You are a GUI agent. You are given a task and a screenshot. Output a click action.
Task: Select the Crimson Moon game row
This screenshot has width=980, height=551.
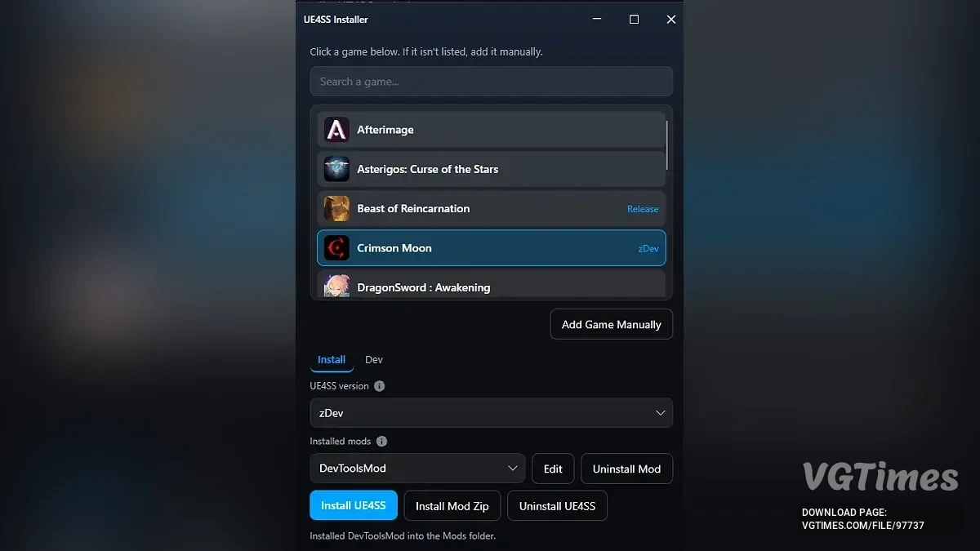491,248
